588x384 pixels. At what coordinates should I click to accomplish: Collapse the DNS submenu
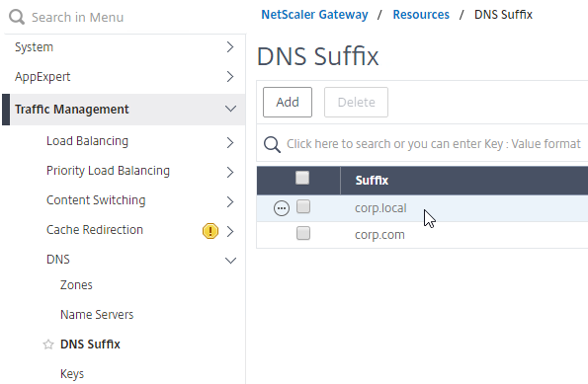(x=230, y=261)
